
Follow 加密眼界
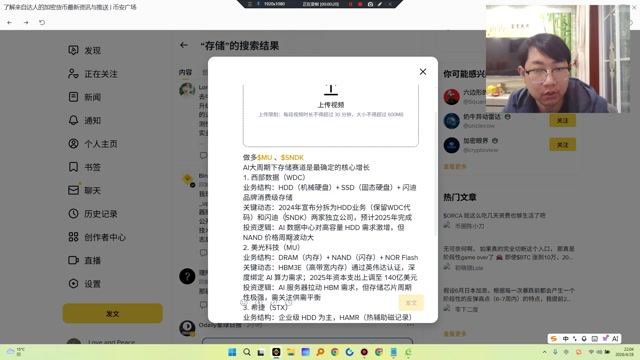[x=562, y=144]
